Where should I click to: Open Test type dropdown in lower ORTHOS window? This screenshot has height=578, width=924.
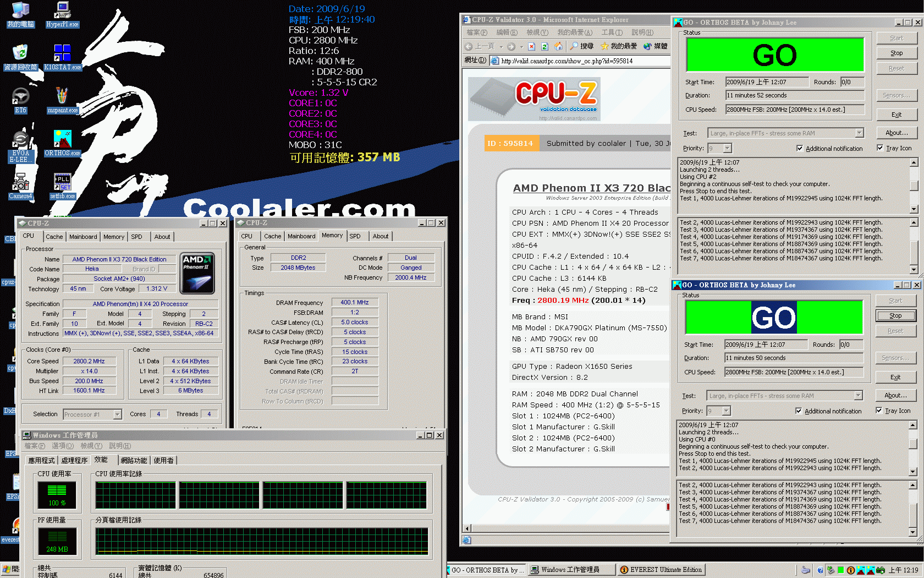(858, 396)
